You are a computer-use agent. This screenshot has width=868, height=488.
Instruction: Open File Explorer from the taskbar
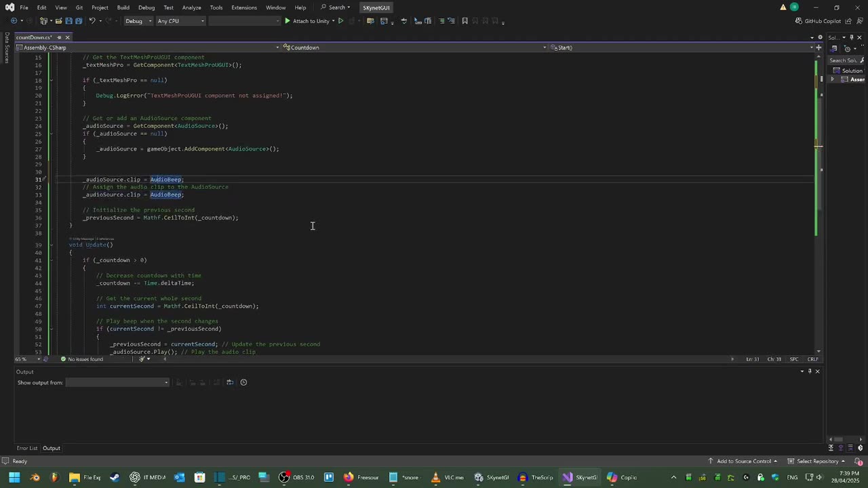click(x=85, y=477)
